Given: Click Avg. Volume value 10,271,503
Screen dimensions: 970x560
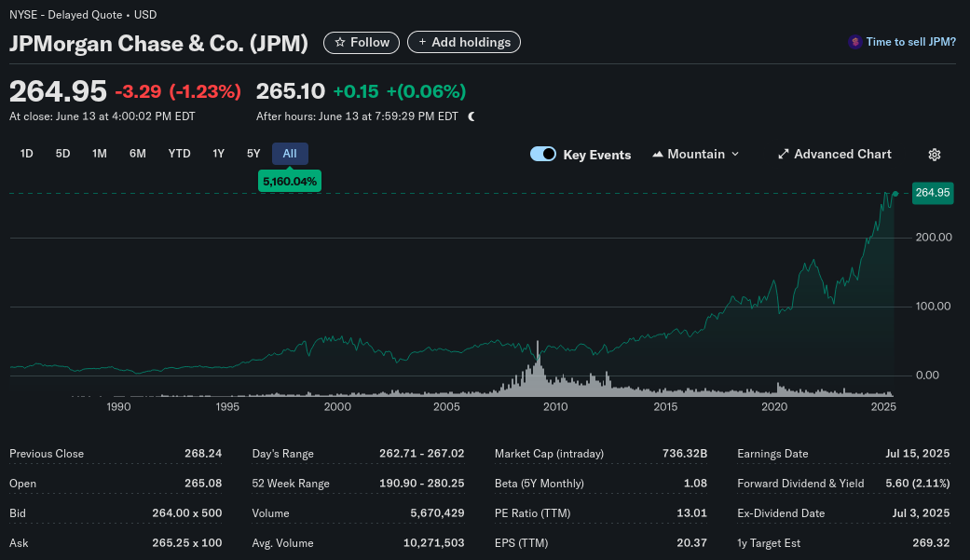Looking at the screenshot, I should coord(433,542).
